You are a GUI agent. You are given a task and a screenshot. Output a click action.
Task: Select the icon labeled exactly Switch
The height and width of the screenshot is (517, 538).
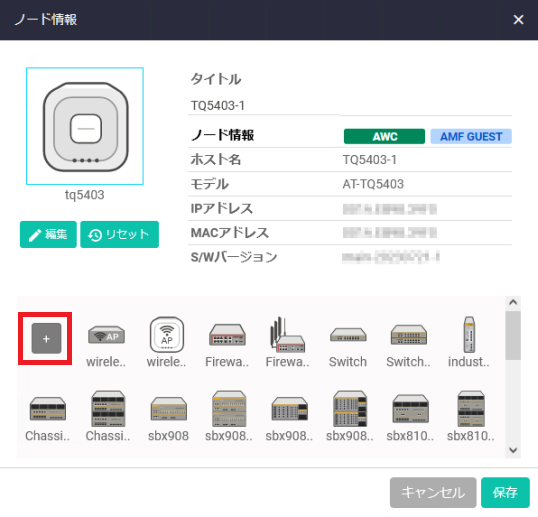(348, 335)
